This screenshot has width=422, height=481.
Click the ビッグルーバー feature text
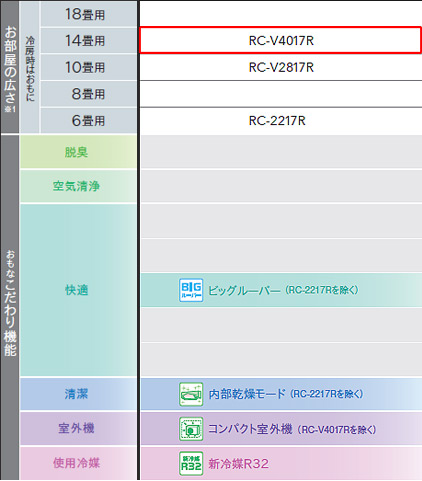[x=245, y=290]
